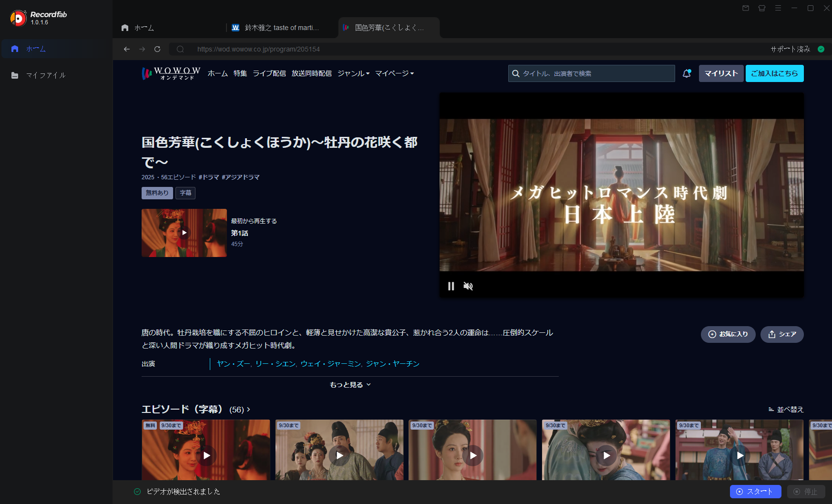Expand the ジャンル dropdown menu
Screen dimensions: 832x504
tap(354, 73)
